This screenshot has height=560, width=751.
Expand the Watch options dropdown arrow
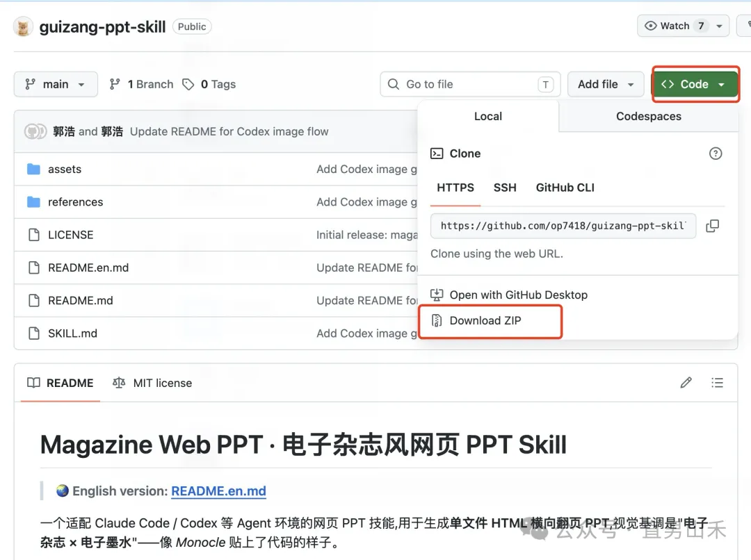coord(720,26)
